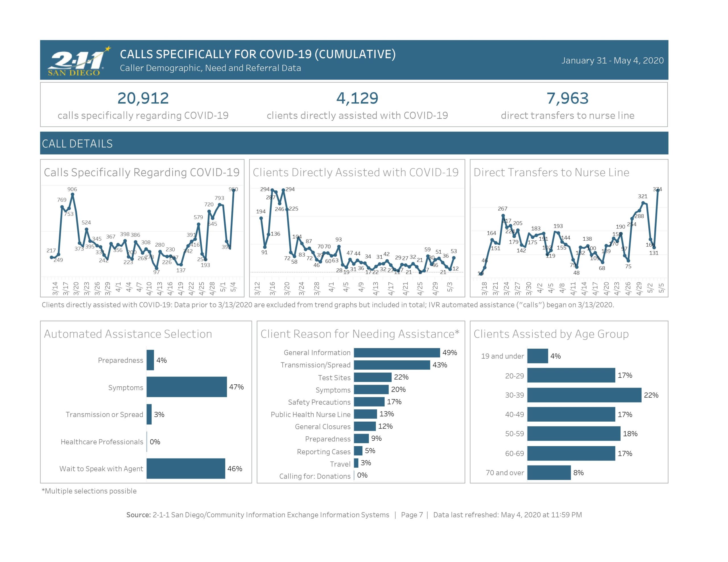This screenshot has height=562, width=728.
Task: Select the General Information 49% bar
Action: [397, 353]
